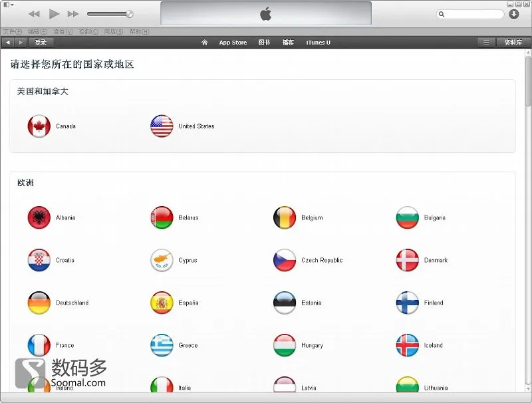This screenshot has width=532, height=403.
Task: Choose the Lithuania country link
Action: (x=436, y=388)
